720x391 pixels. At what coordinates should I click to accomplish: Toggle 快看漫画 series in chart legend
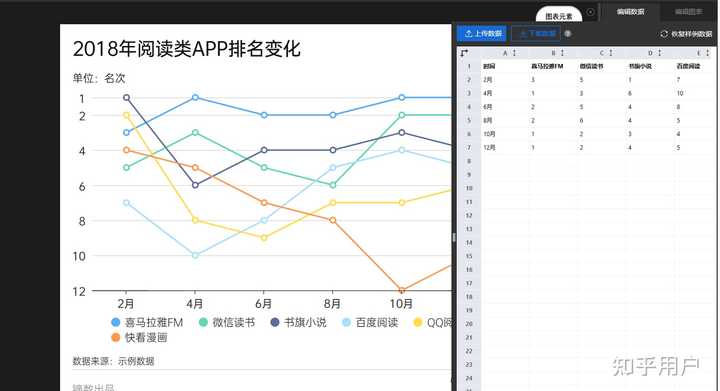pos(139,338)
